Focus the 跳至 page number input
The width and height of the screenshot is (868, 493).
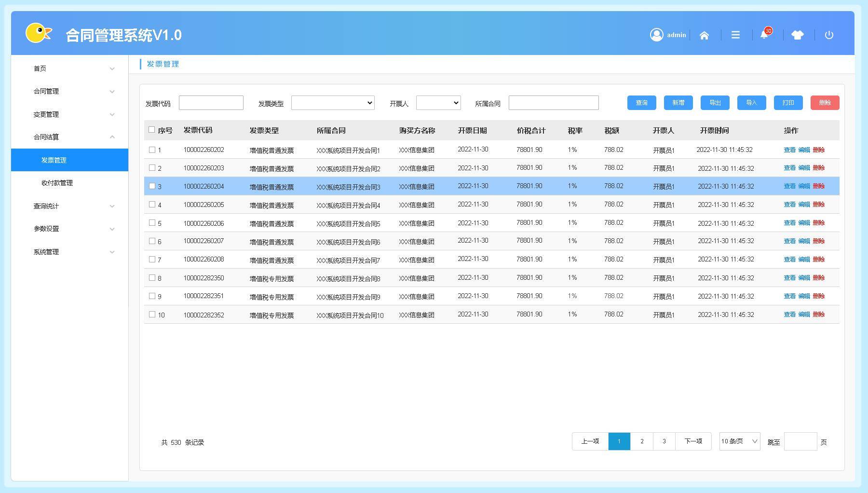tap(800, 441)
